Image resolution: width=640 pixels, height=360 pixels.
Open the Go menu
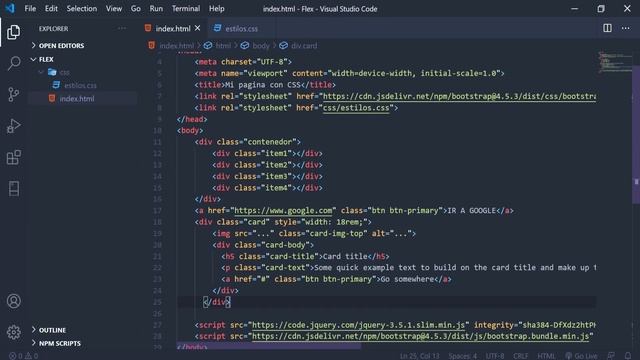[x=136, y=8]
